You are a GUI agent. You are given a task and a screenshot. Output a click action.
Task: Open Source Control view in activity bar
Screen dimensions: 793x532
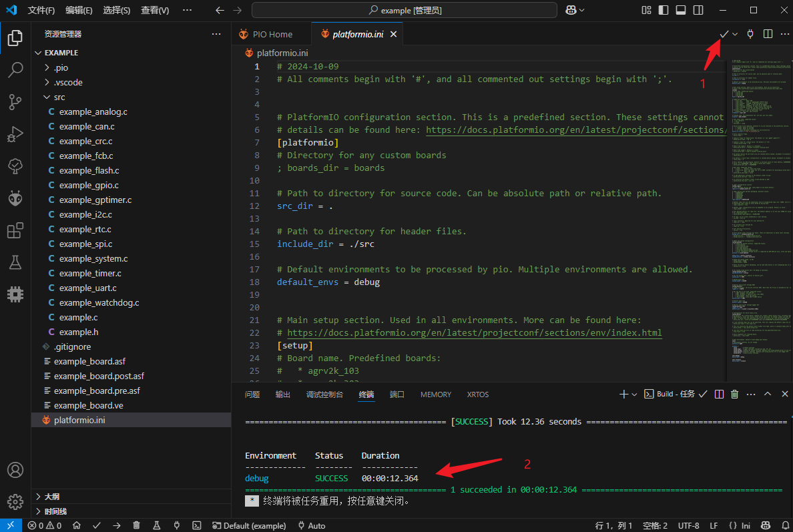click(15, 101)
